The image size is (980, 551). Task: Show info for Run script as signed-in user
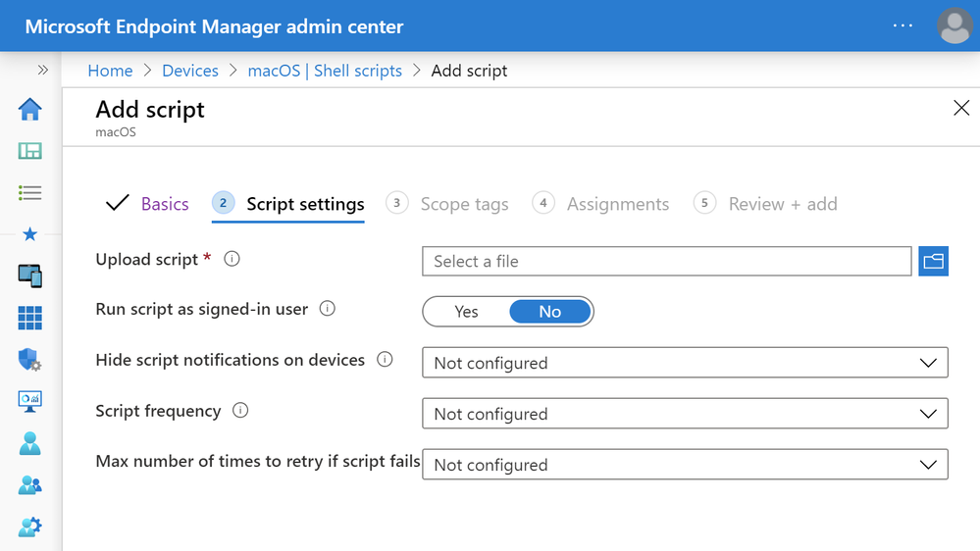point(328,309)
